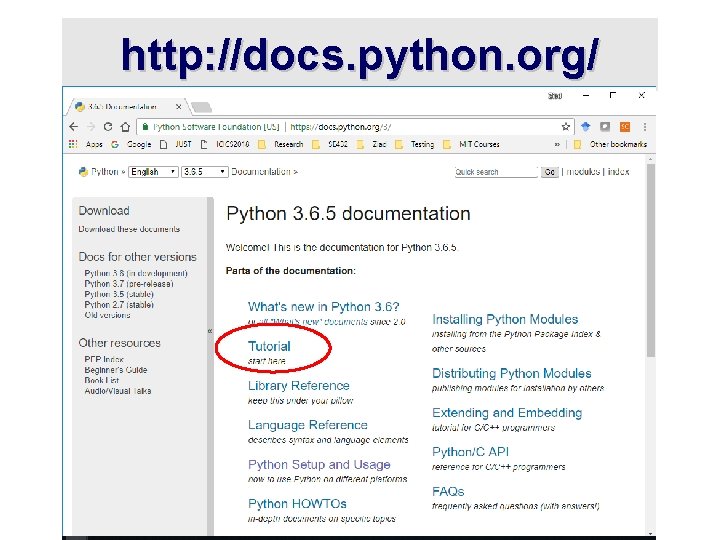The image size is (720, 540).
Task: Open Python 3.5 (stable) docs
Action: coord(119,294)
